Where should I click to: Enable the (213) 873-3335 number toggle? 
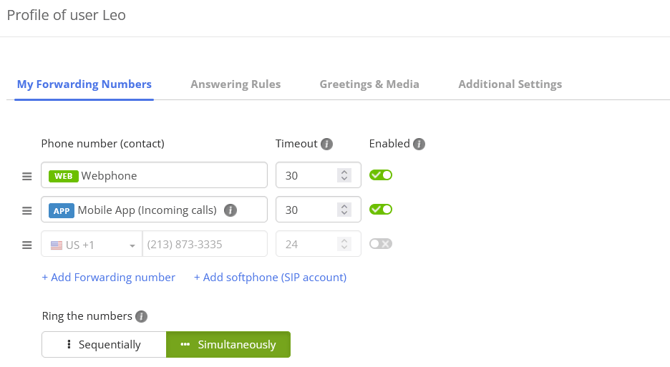[x=381, y=244]
